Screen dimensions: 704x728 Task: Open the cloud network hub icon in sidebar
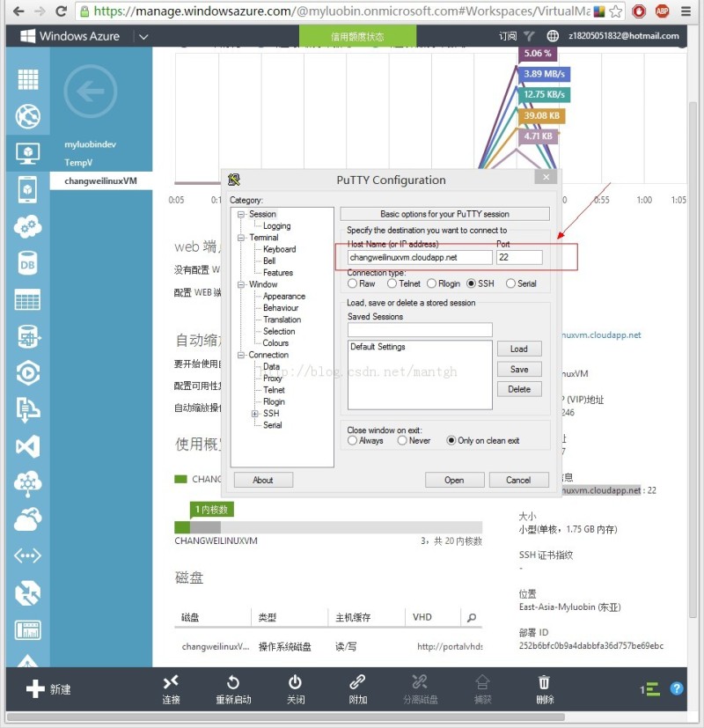click(x=28, y=484)
